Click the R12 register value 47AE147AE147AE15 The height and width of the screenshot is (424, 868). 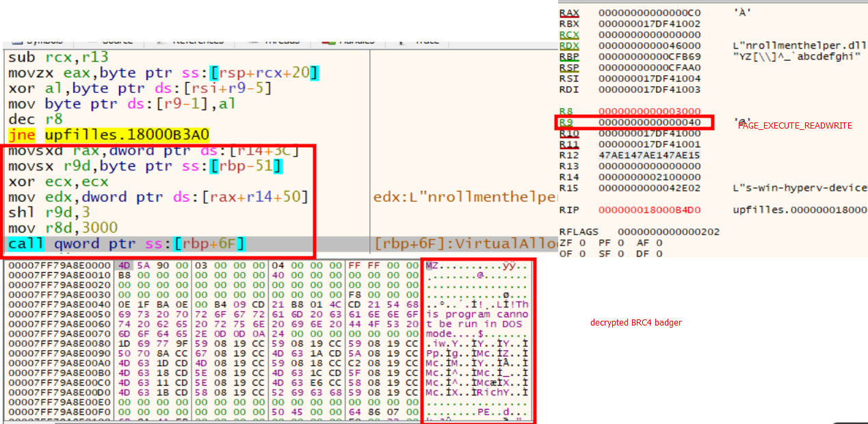pyautogui.click(x=645, y=156)
